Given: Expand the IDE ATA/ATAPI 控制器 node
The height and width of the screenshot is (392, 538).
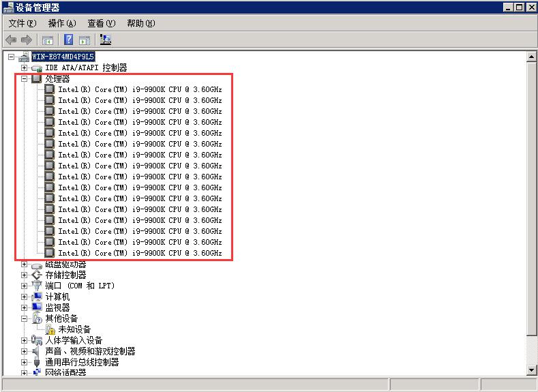Looking at the screenshot, I should tap(24, 67).
